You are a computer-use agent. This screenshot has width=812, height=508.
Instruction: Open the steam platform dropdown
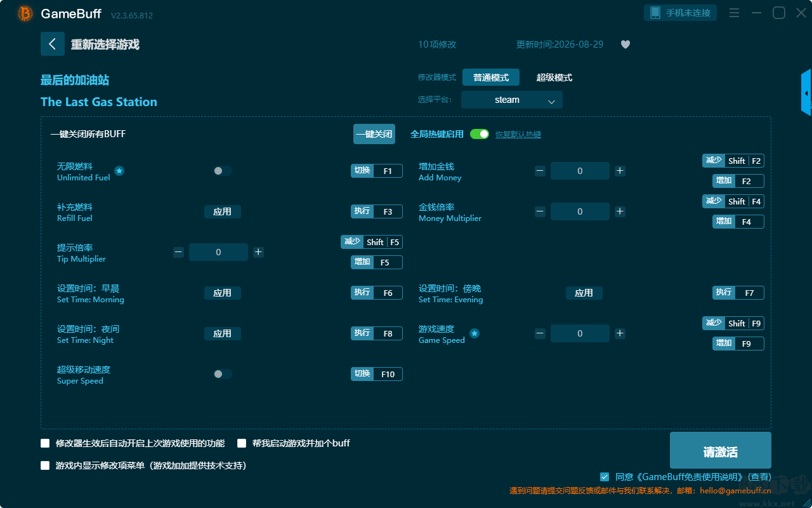click(x=512, y=100)
